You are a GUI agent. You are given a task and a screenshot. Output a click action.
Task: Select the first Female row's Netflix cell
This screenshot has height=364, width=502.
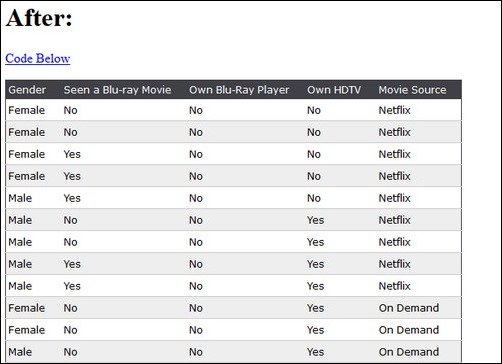point(394,110)
